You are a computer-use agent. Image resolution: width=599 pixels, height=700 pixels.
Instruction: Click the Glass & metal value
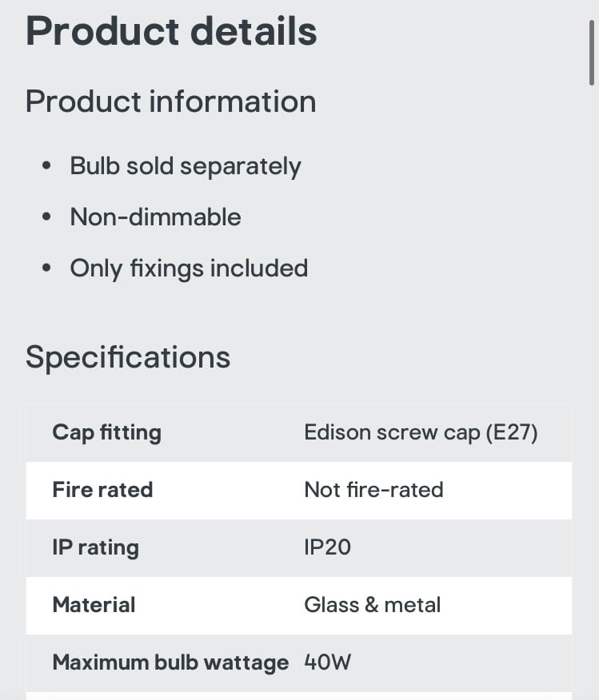pos(373,605)
